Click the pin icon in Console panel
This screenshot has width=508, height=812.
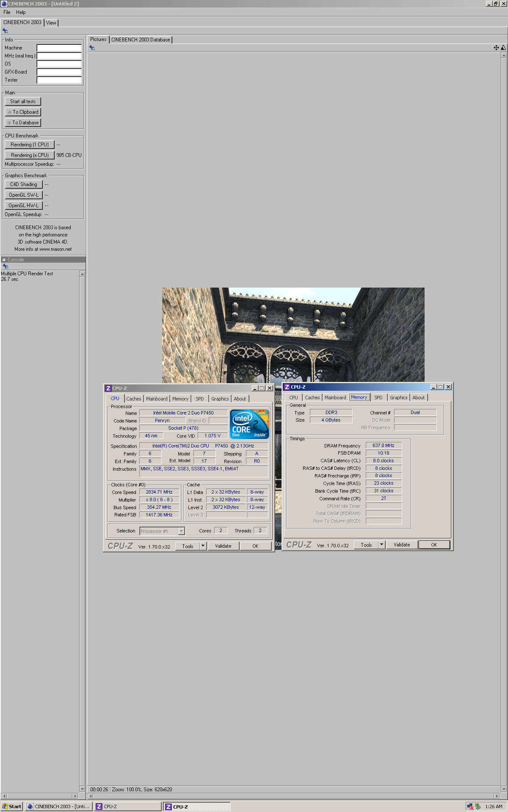point(6,266)
